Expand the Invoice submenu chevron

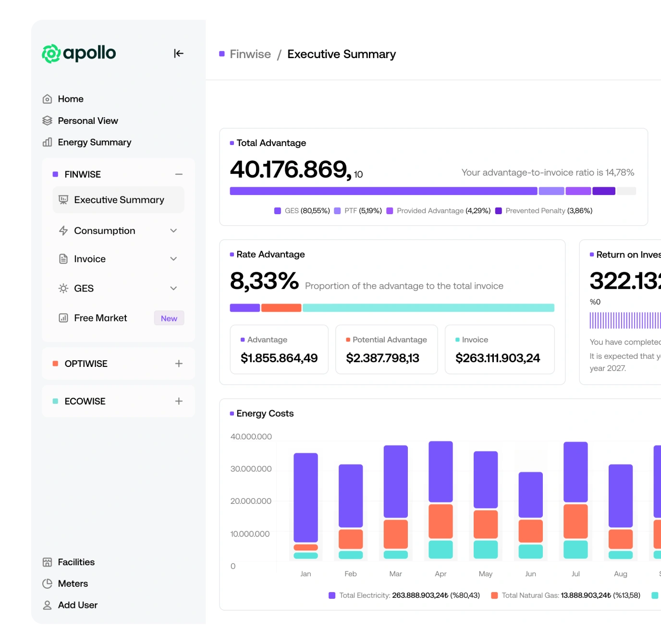(x=173, y=259)
